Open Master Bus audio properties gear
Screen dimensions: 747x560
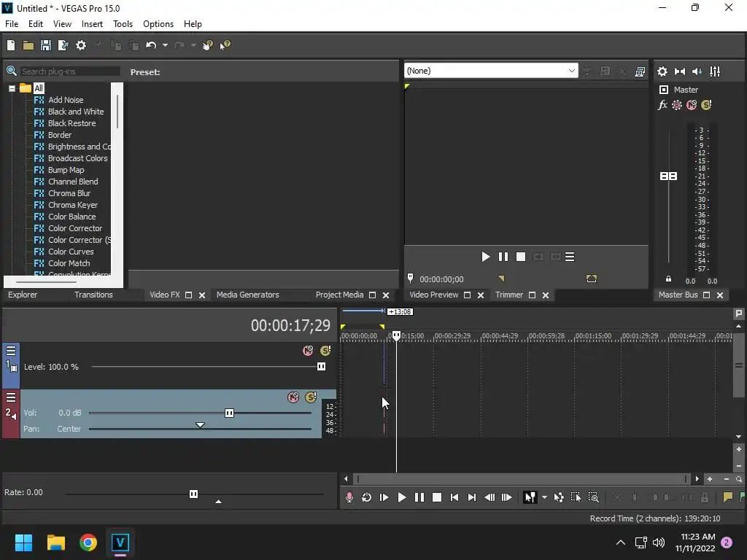662,71
